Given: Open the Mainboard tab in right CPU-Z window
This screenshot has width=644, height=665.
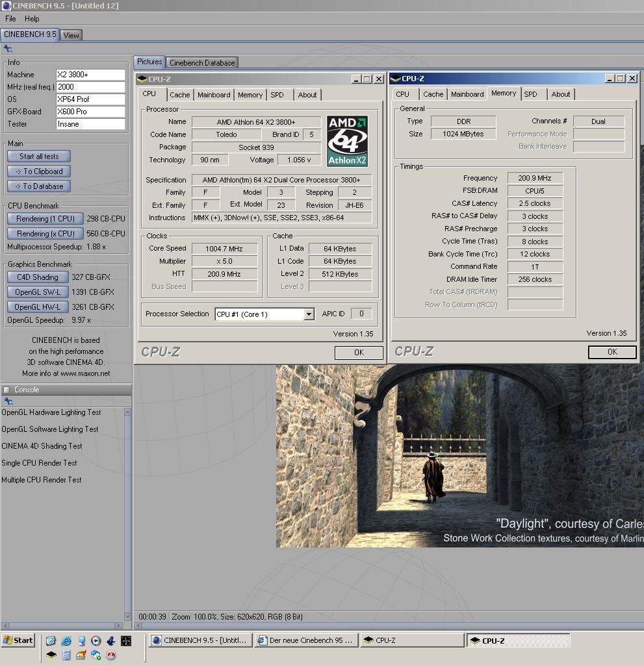Looking at the screenshot, I should coord(467,94).
